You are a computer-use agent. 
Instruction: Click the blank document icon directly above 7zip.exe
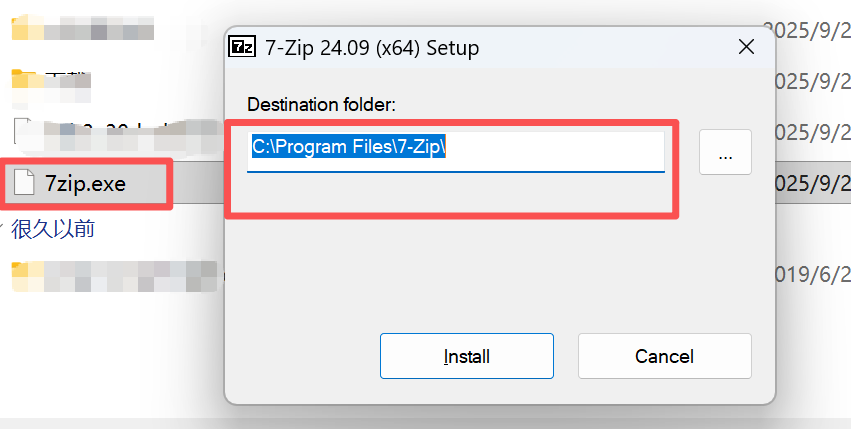coord(24,130)
